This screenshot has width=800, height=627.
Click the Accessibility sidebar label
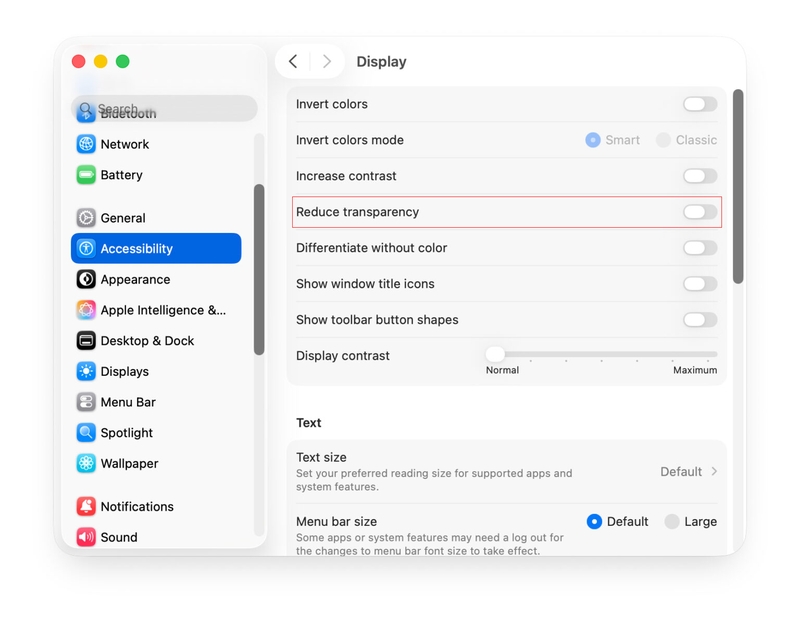click(137, 248)
